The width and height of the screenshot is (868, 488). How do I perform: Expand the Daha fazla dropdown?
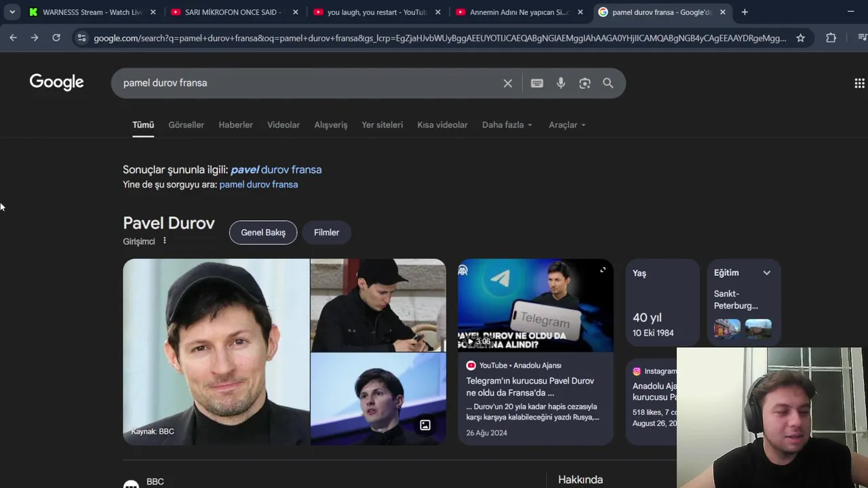coord(507,125)
